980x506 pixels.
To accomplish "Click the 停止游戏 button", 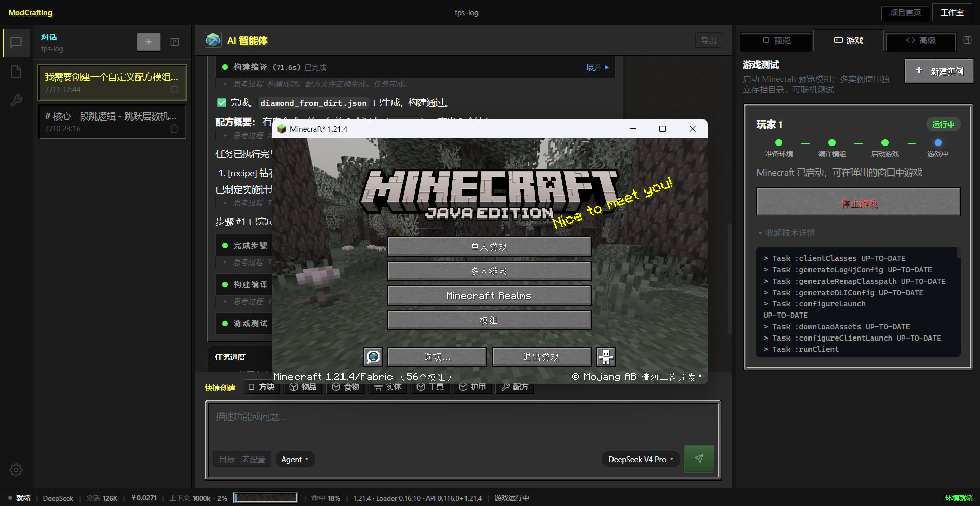I will pyautogui.click(x=859, y=203).
